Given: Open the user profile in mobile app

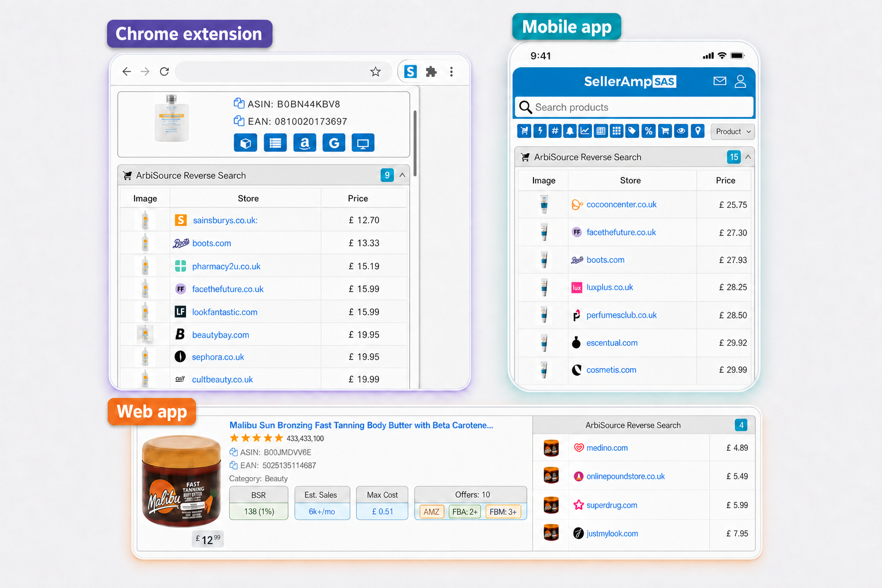Looking at the screenshot, I should [741, 81].
